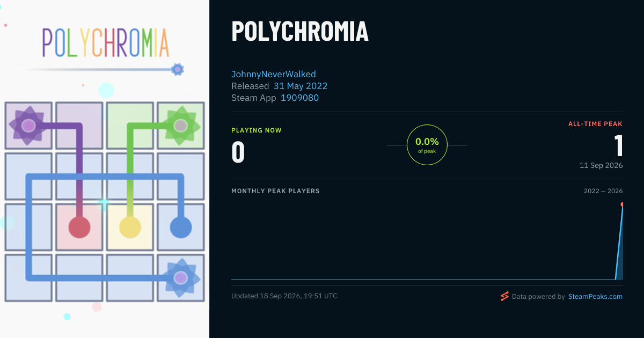Click the light green grid tile in the top row

coord(130,126)
